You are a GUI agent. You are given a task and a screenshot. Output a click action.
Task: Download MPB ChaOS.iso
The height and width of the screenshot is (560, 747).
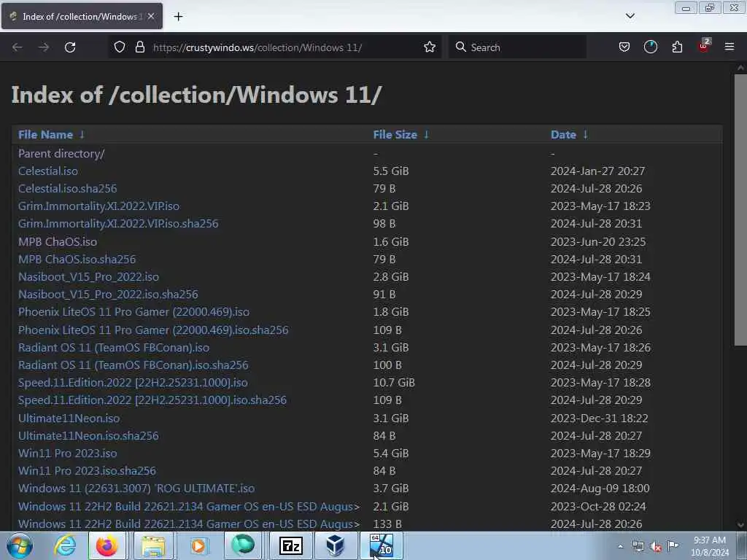(x=58, y=241)
